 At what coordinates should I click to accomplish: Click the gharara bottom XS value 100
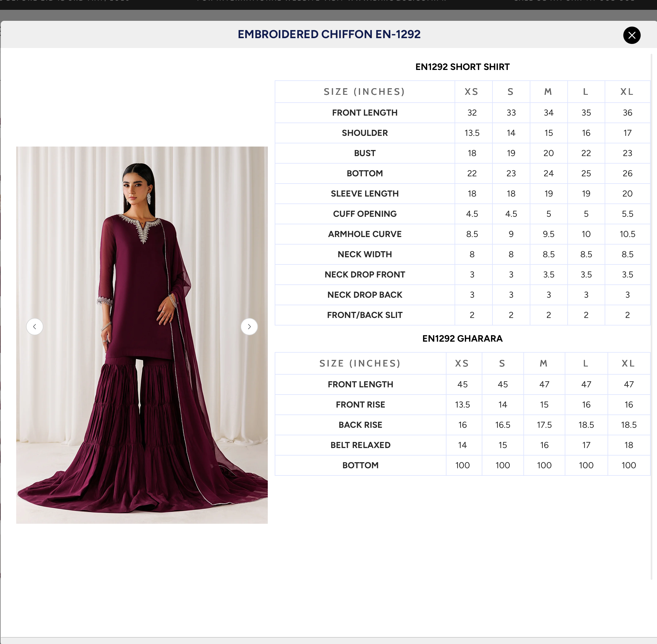point(462,465)
